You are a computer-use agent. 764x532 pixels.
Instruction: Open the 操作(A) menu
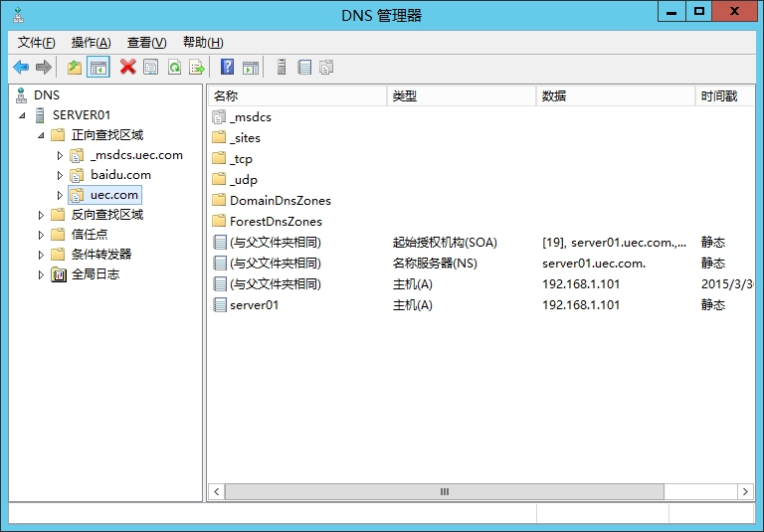click(x=91, y=43)
